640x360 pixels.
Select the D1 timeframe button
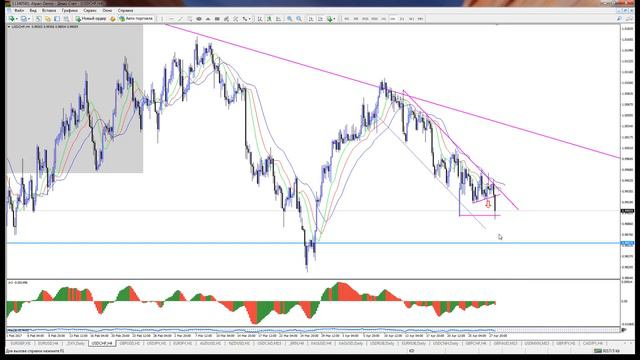402,18
